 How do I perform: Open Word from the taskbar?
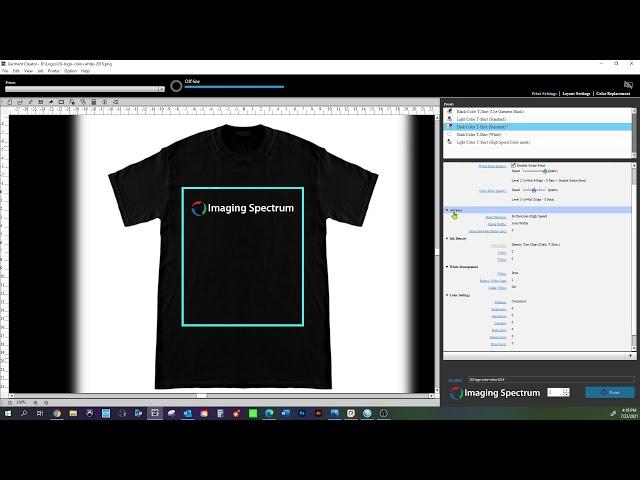click(x=285, y=413)
